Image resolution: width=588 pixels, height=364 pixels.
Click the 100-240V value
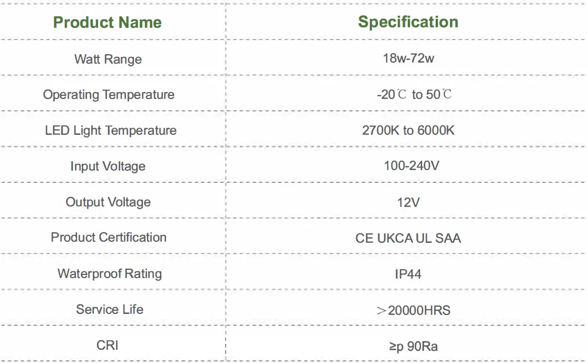pos(411,166)
